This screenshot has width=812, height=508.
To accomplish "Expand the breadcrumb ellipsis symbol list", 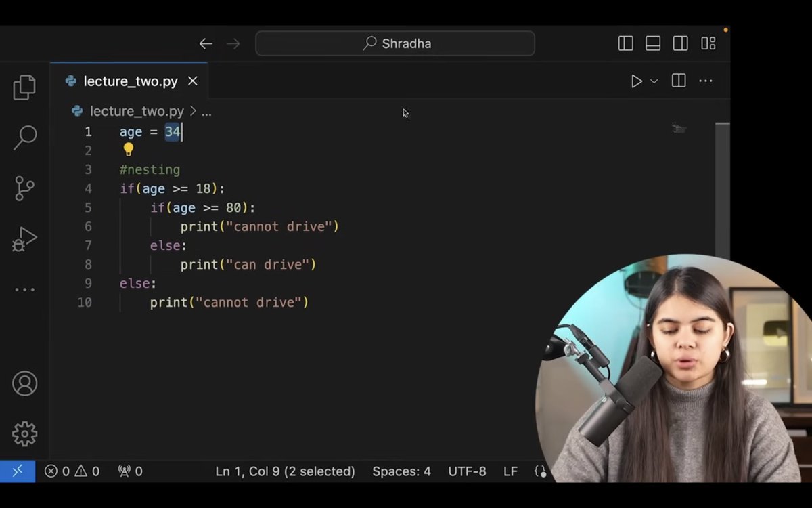I will pos(206,111).
